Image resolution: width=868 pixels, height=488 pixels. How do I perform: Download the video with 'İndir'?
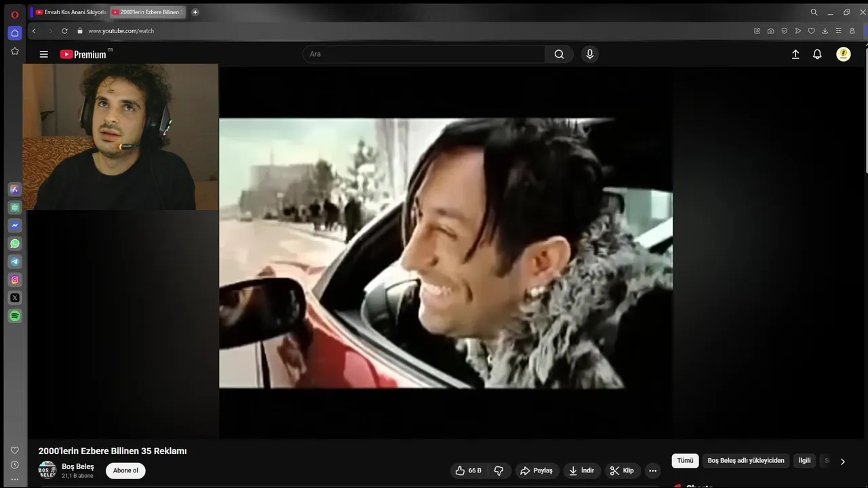pyautogui.click(x=582, y=470)
